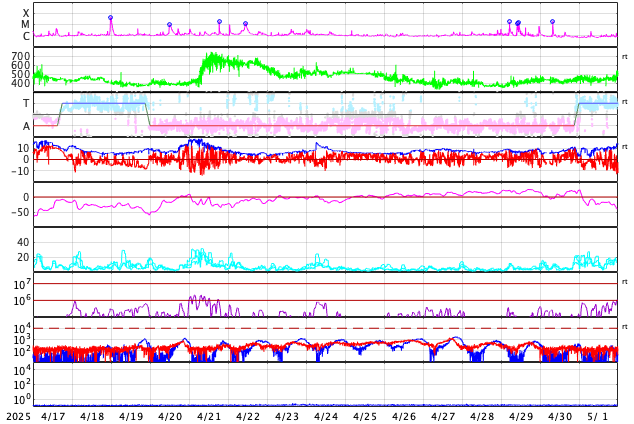This screenshot has width=634, height=424.
Task: Click the 400 axis label
Action: click(x=21, y=83)
